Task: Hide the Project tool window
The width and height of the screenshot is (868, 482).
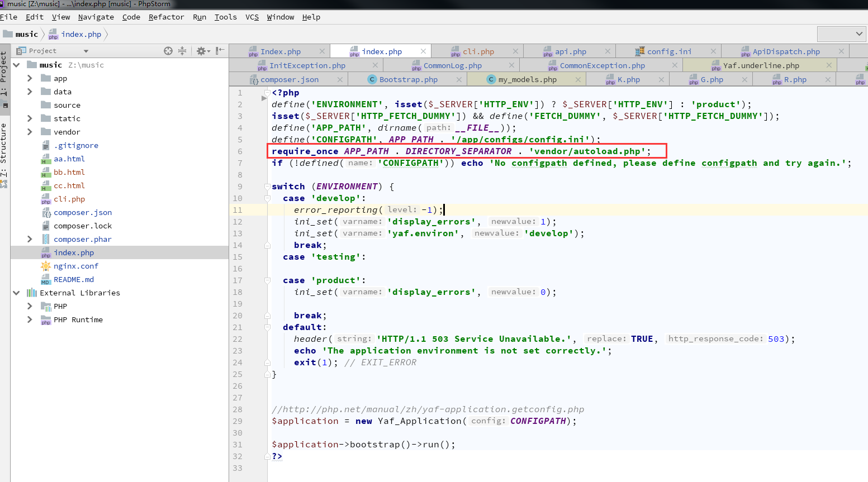Action: tap(220, 51)
